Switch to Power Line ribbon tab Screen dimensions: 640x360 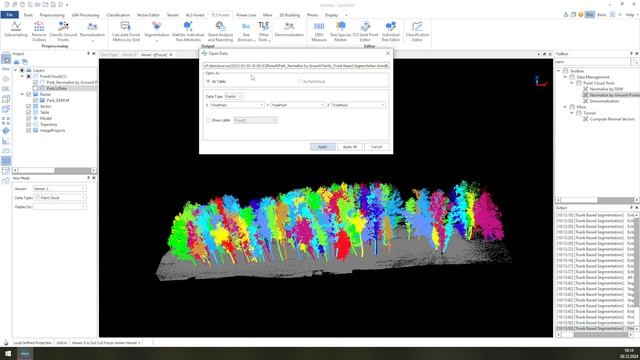[x=246, y=15]
